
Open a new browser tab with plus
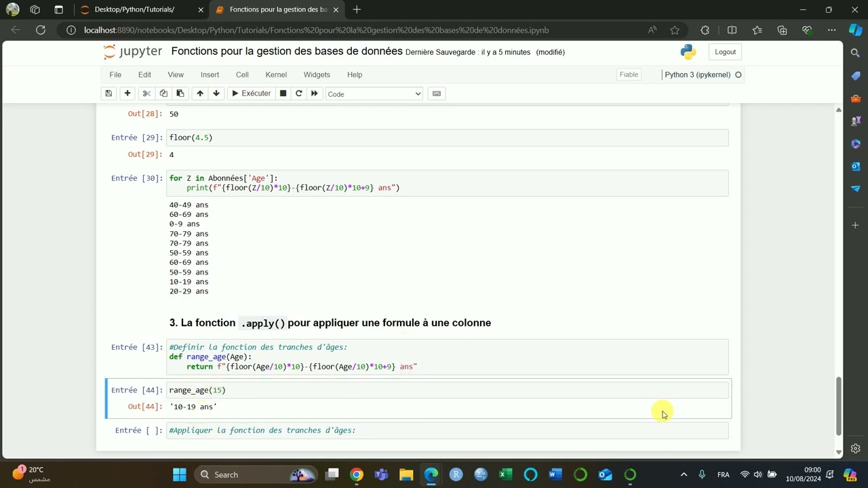[x=357, y=9]
